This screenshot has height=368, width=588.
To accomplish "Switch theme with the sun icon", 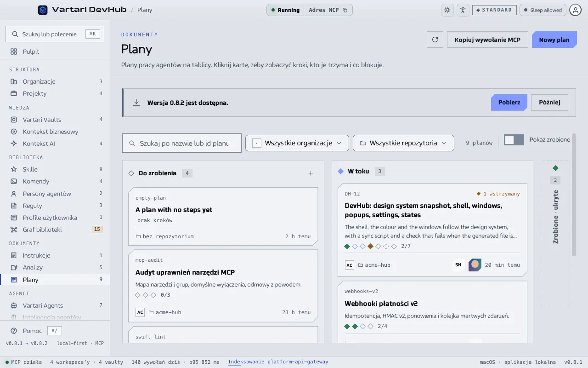I will point(447,10).
